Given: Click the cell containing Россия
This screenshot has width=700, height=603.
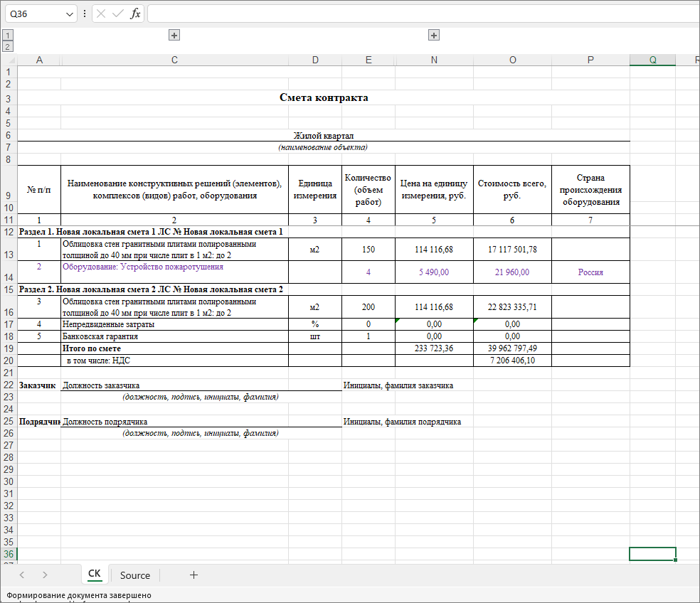Looking at the screenshot, I should point(590,272).
